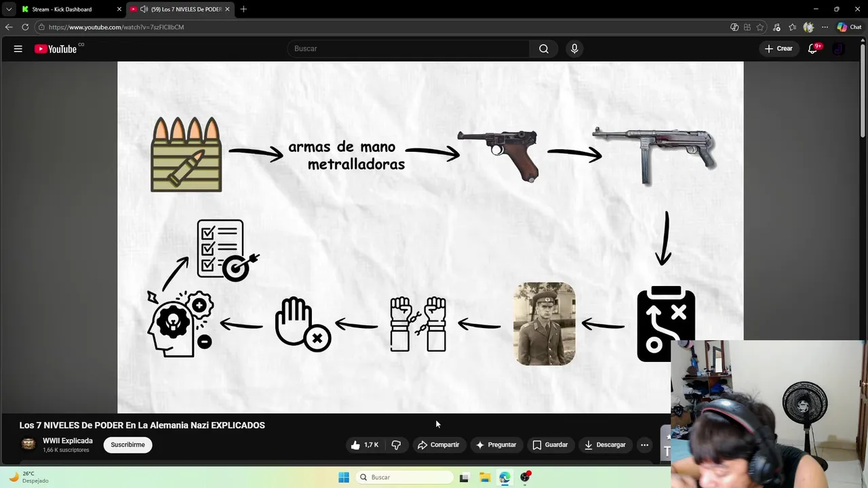Reload the page with the refresh icon
The width and height of the screenshot is (868, 488).
tap(25, 27)
